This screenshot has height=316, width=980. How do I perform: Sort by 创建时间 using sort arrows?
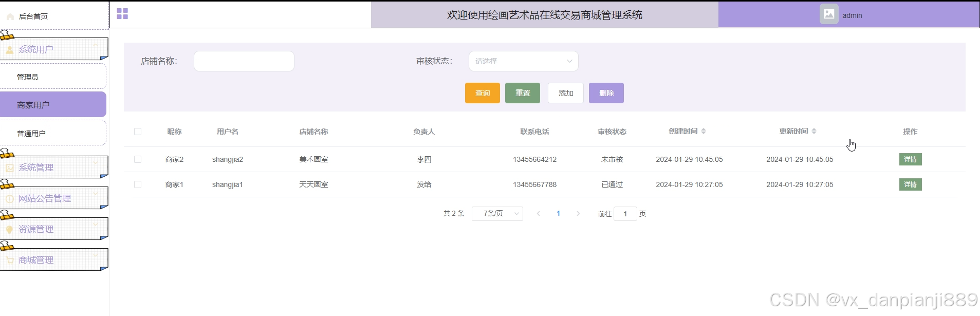704,132
